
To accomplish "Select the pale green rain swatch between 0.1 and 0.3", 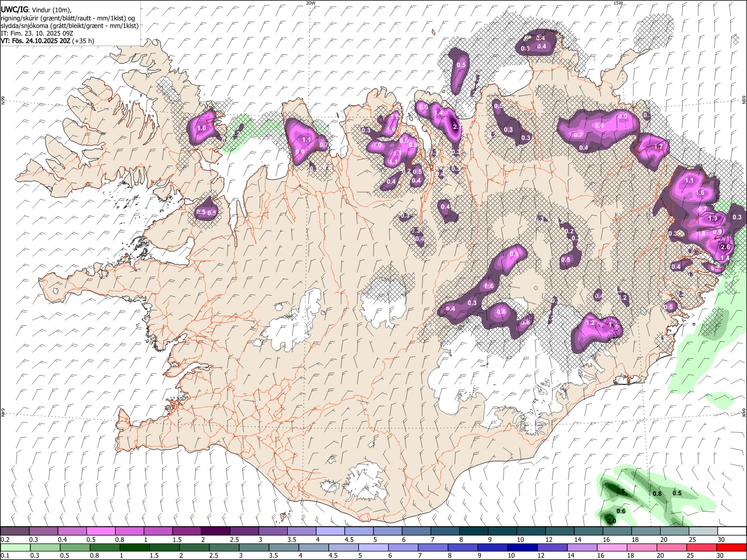I will tap(15, 547).
